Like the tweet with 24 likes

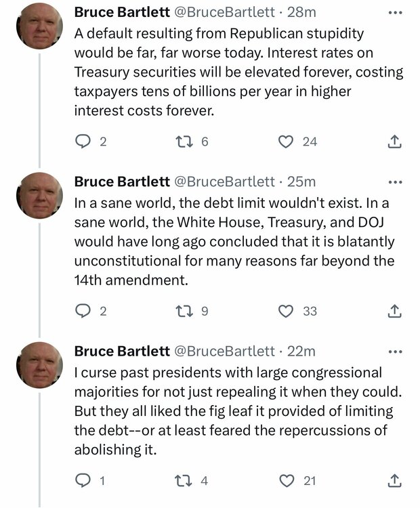tap(287, 142)
